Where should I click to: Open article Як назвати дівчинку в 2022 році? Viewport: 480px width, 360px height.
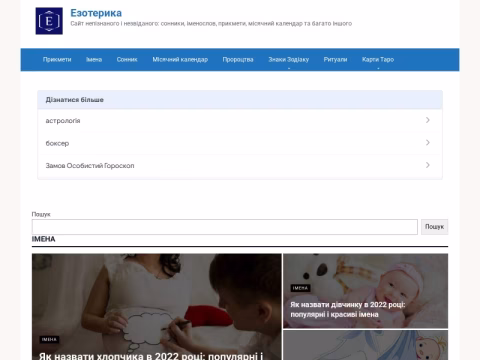click(x=348, y=309)
